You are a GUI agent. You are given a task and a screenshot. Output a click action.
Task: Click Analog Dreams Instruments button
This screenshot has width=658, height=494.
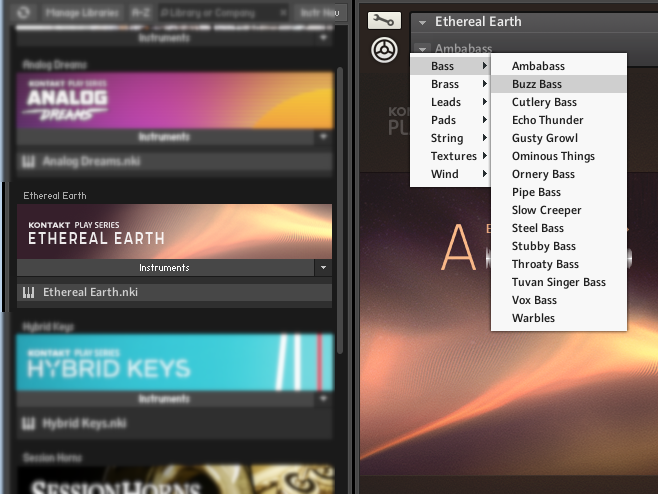pyautogui.click(x=165, y=136)
